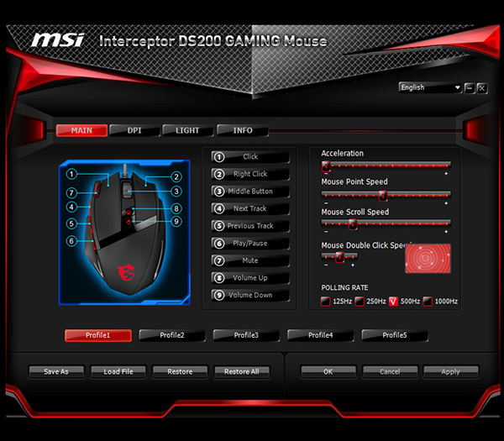Screen dimensions: 504x441
Task: Click the Restore button
Action: point(180,371)
